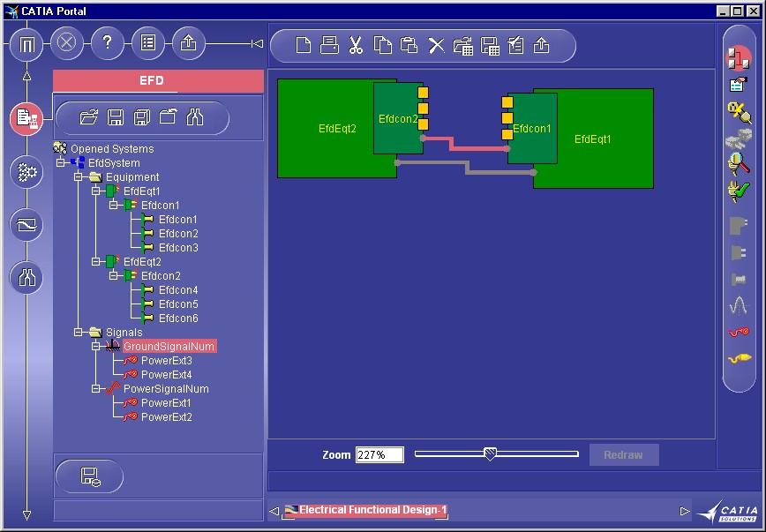Click the upload tray icon in portal bar
Screen dimensions: 766x532
pos(189,43)
